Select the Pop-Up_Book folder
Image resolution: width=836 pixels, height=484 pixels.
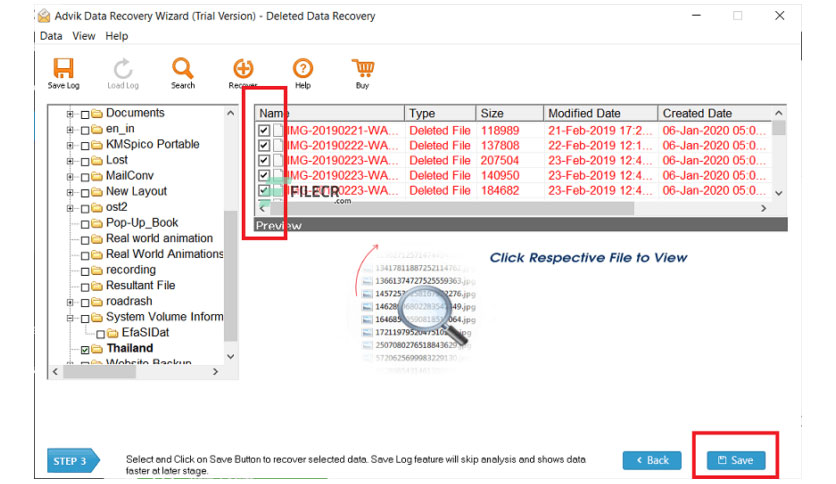pyautogui.click(x=142, y=223)
